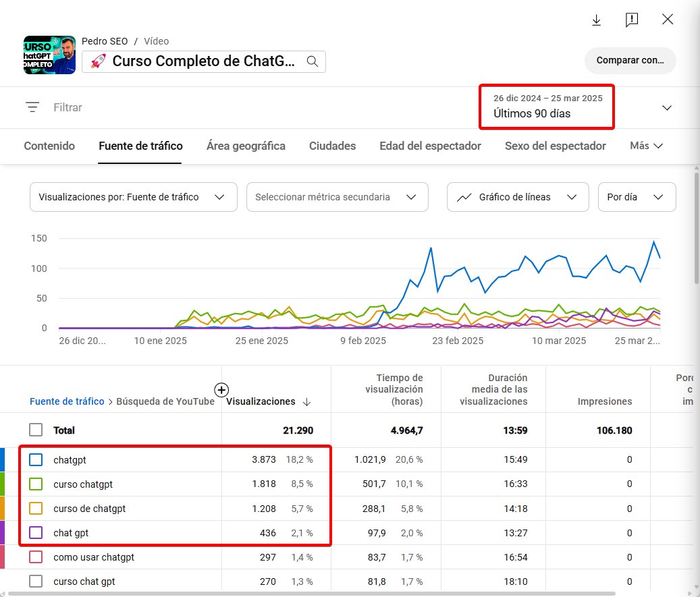Screen dimensions: 700x597
Task: Open feedback using the exclamation icon
Action: point(632,20)
